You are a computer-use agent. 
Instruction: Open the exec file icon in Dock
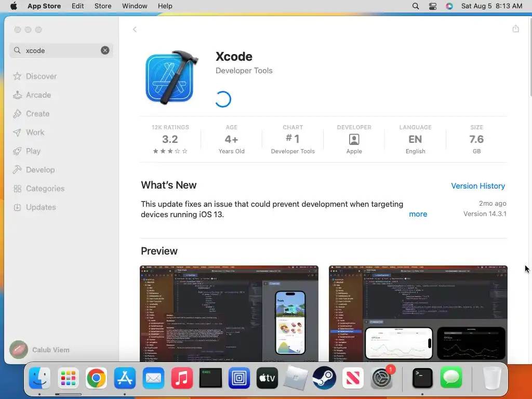(210, 378)
